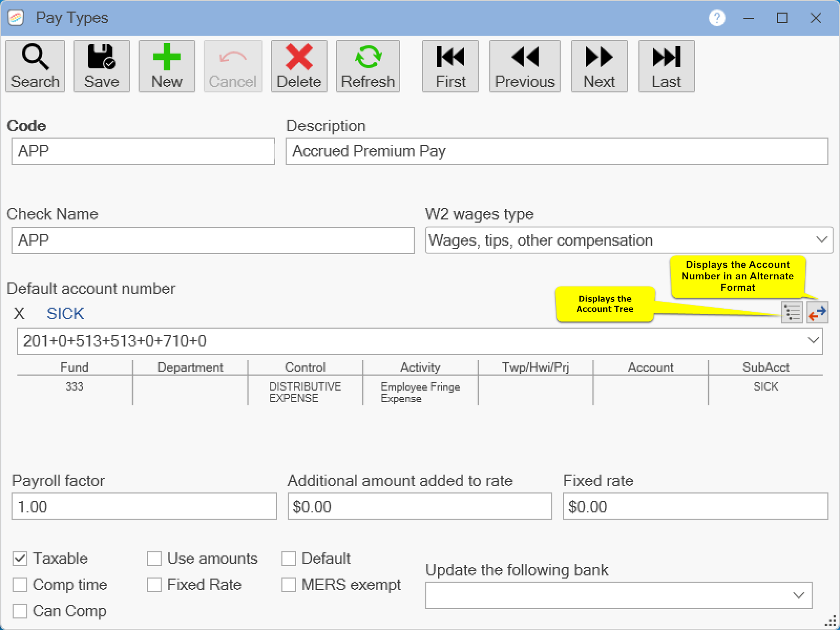Click the SICK account link
This screenshot has height=630, width=840.
pos(65,313)
